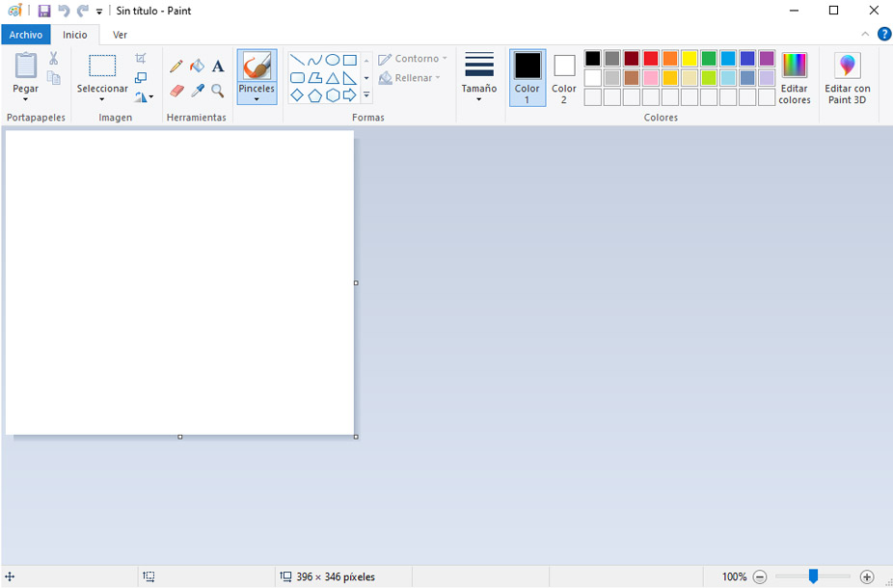Open Editar con Paint 3D
The image size is (893, 588).
pos(848,78)
